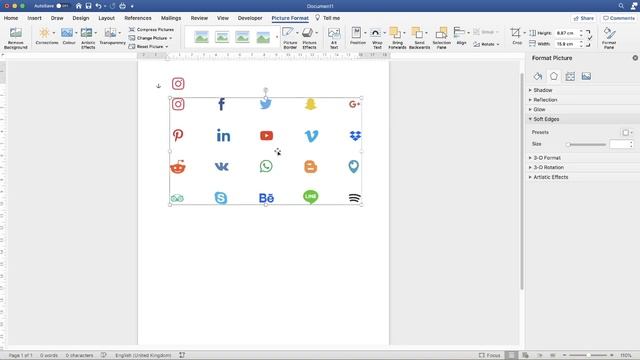Open Picture Border options
Screen dimensions: 640x360
290,38
